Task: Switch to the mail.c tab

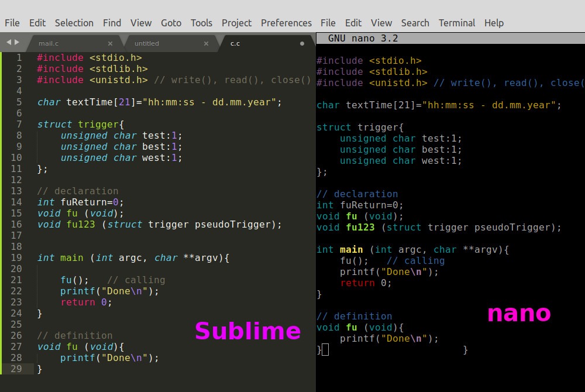Action: pyautogui.click(x=49, y=43)
